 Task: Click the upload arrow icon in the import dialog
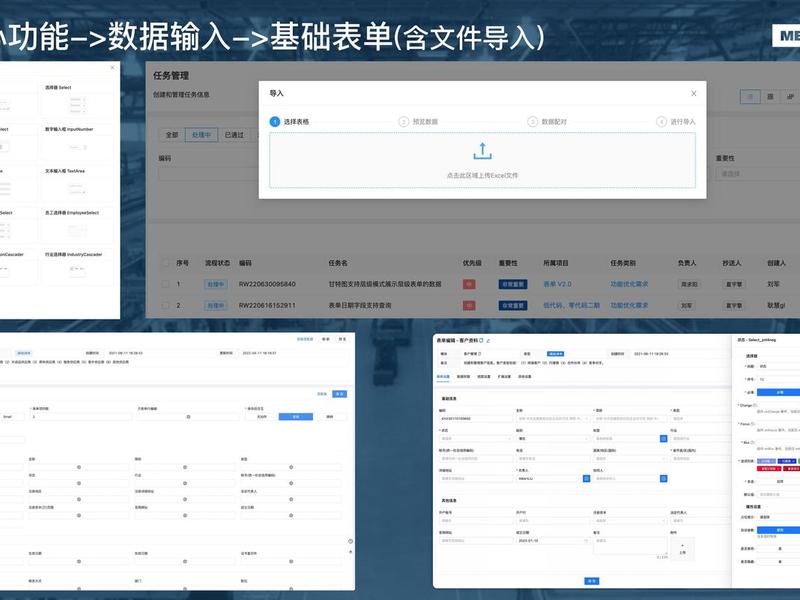pos(482,151)
